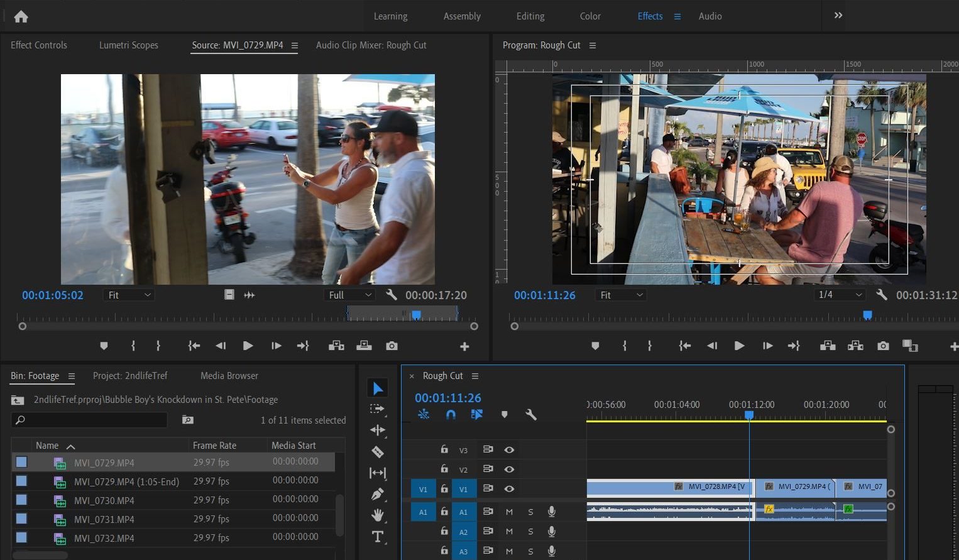This screenshot has width=959, height=560.
Task: Open Source playback resolution Full dropdown
Action: (349, 295)
